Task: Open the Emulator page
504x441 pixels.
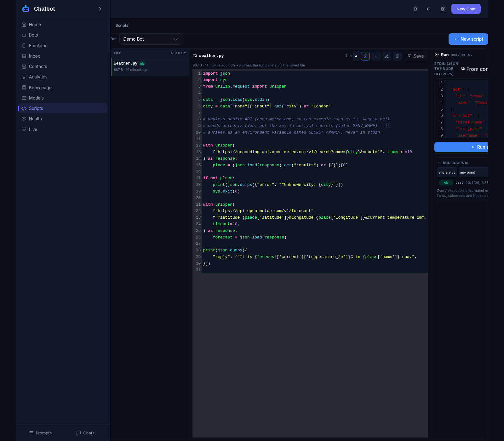Action: click(63, 46)
